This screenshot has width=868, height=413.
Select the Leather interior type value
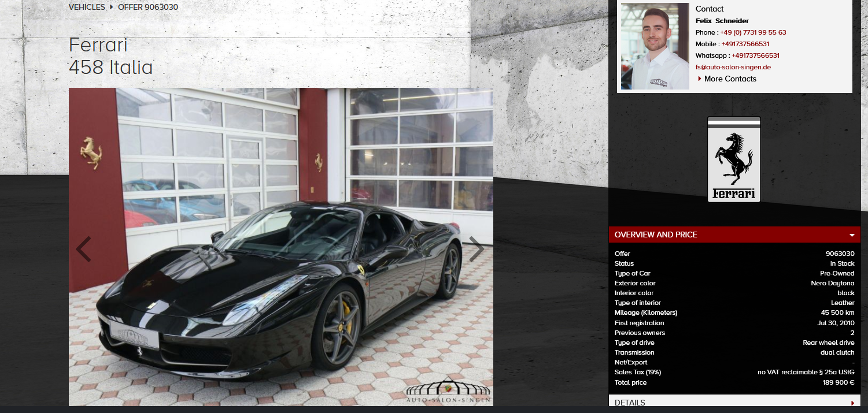pyautogui.click(x=843, y=303)
